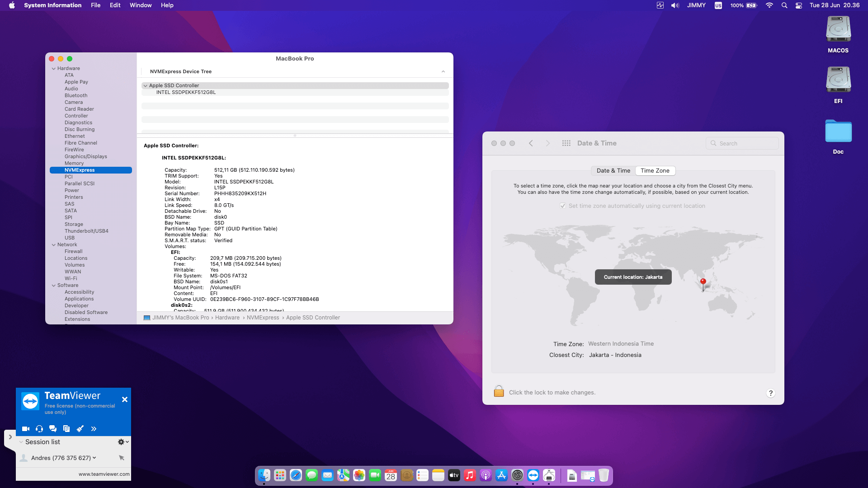Open Launchpad from the Dock
Viewport: 868px width, 488px height.
pyautogui.click(x=280, y=475)
